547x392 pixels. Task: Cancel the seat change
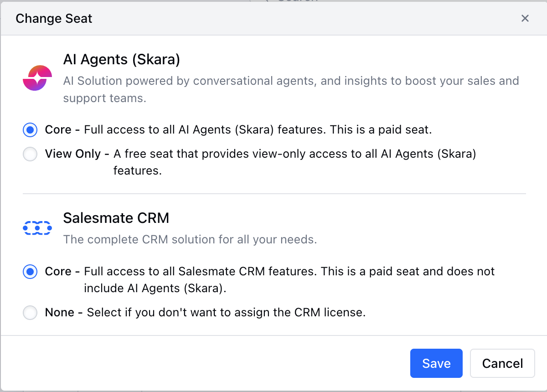(502, 363)
